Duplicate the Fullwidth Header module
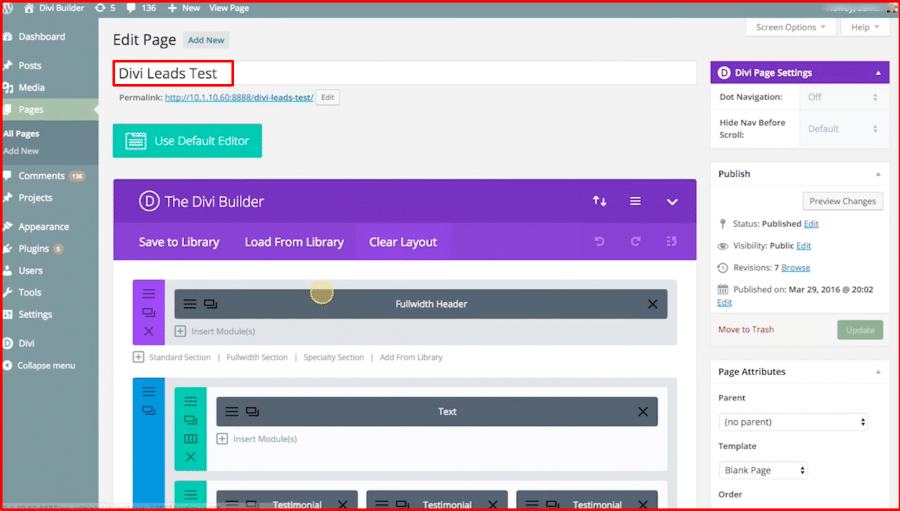Image resolution: width=900 pixels, height=511 pixels. pyautogui.click(x=211, y=304)
